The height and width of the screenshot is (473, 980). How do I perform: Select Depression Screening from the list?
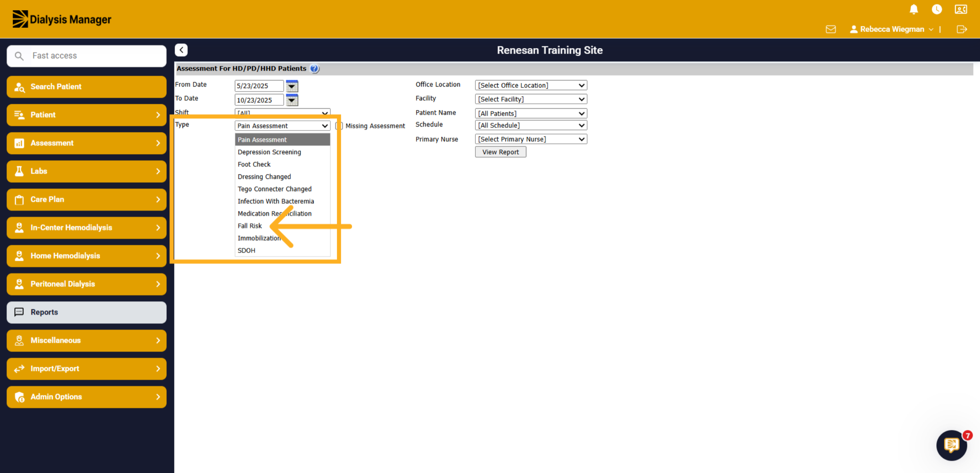pos(282,152)
